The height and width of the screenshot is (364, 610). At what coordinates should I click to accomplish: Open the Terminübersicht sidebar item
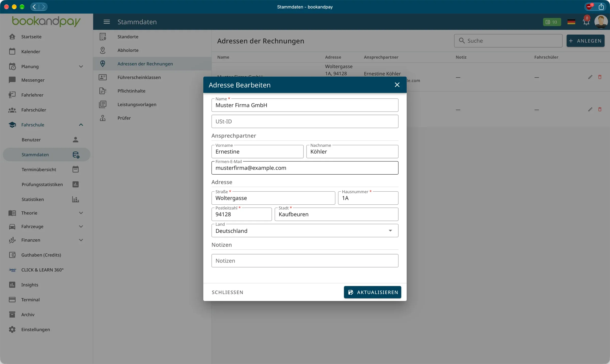pos(47,170)
